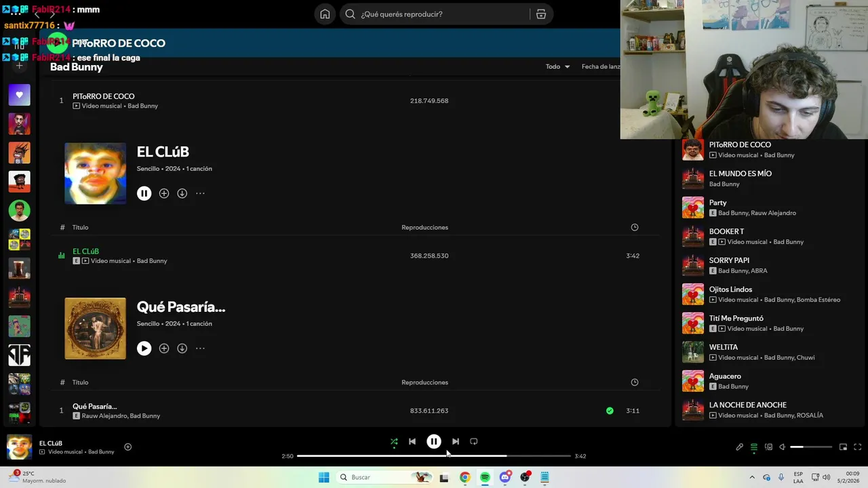This screenshot has height=488, width=868.
Task: Toggle the queue panel button
Action: click(x=753, y=447)
